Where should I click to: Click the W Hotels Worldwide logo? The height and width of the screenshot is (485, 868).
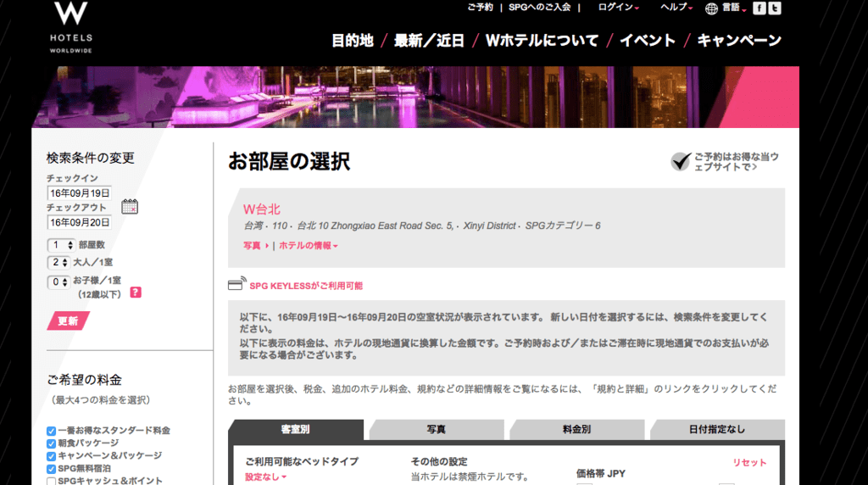point(71,27)
